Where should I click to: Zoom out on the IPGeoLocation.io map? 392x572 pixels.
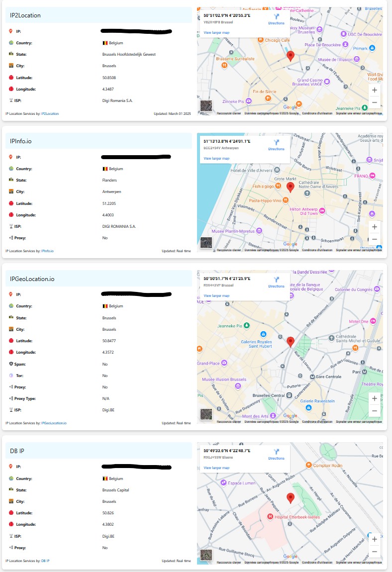375,411
